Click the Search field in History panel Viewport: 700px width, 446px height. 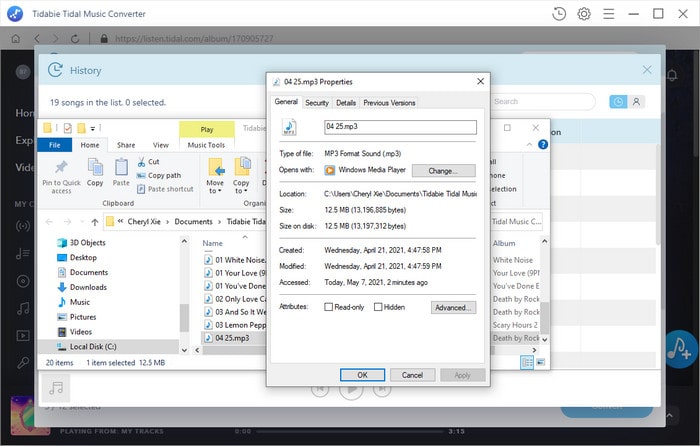pos(542,102)
